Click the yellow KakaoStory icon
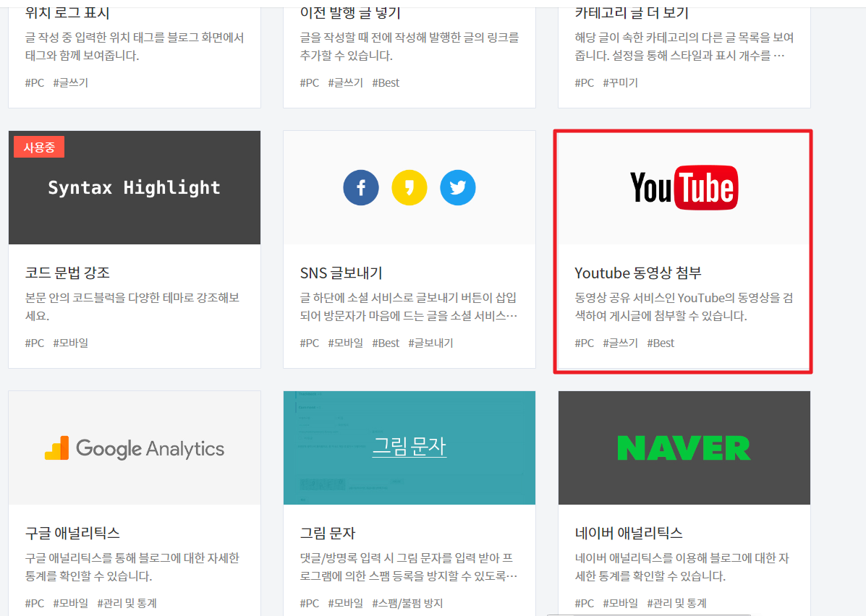 tap(409, 188)
